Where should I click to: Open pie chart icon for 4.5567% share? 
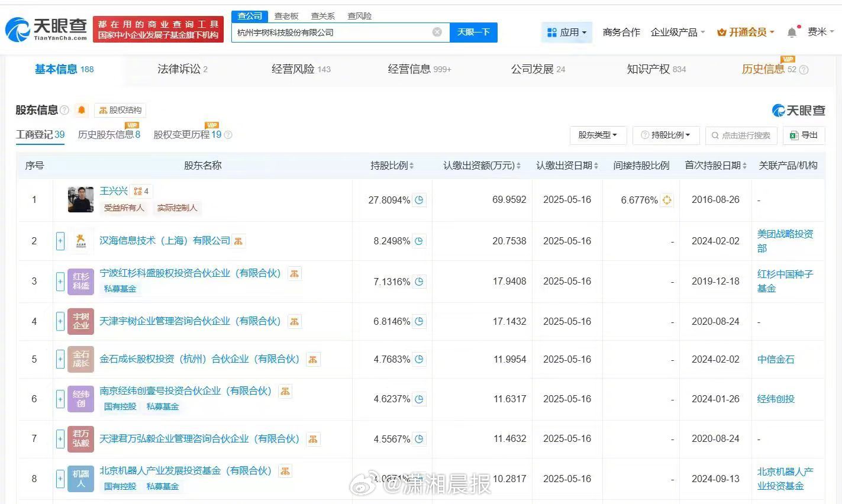(x=420, y=439)
